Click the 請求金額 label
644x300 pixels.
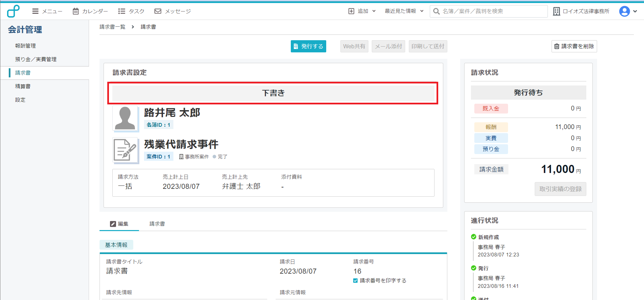(x=491, y=169)
